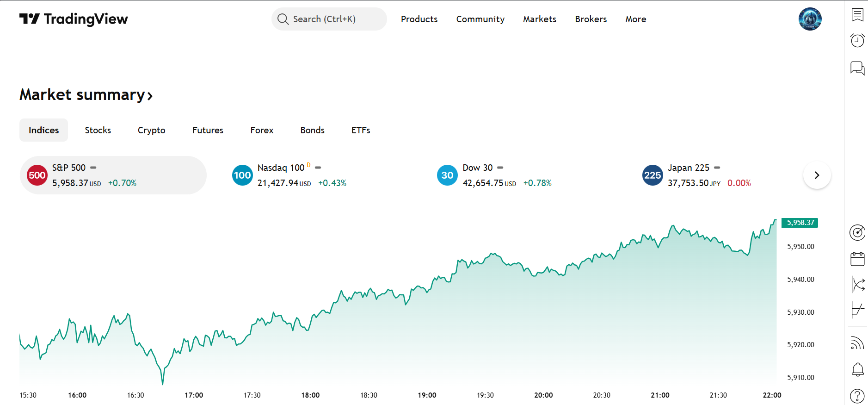Switch to the Futures tab
This screenshot has width=868, height=405.
click(x=208, y=130)
